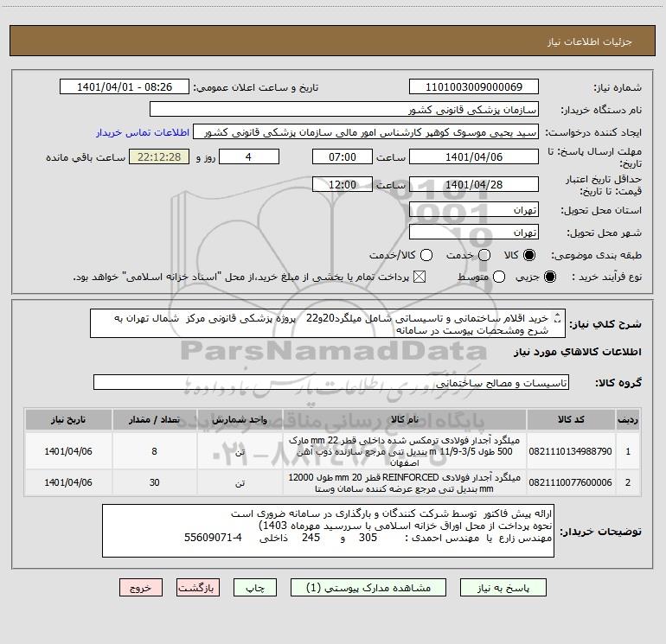
Task: Click the deadline hour field 07:00
Action: point(343,156)
